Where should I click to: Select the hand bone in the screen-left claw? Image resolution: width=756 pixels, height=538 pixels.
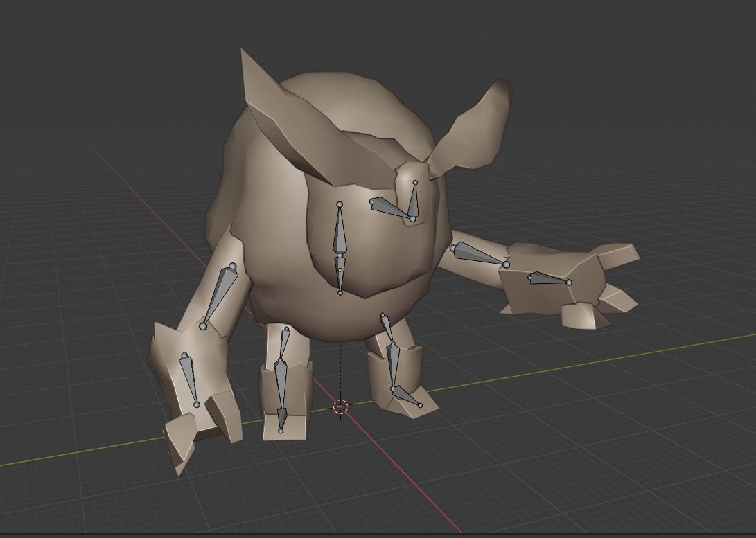pos(190,379)
